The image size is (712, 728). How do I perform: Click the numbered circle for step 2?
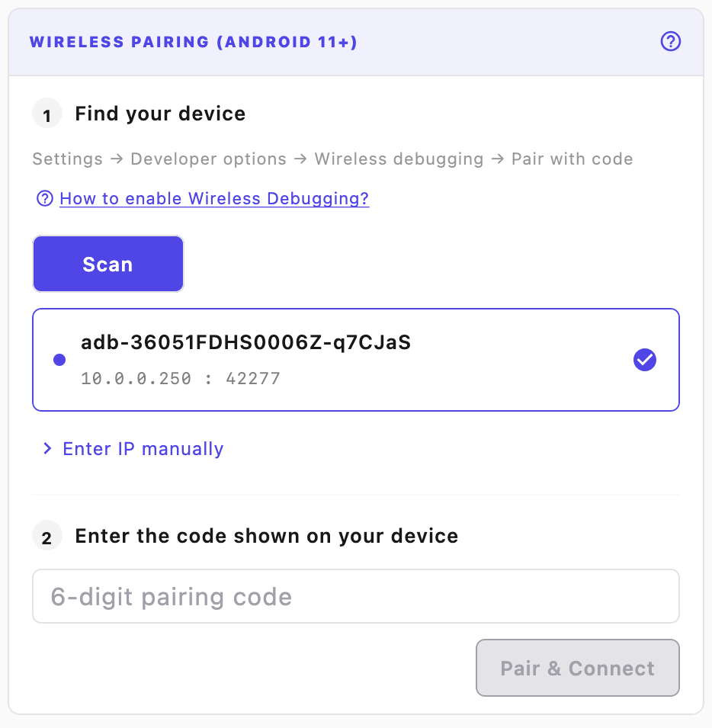click(x=47, y=535)
